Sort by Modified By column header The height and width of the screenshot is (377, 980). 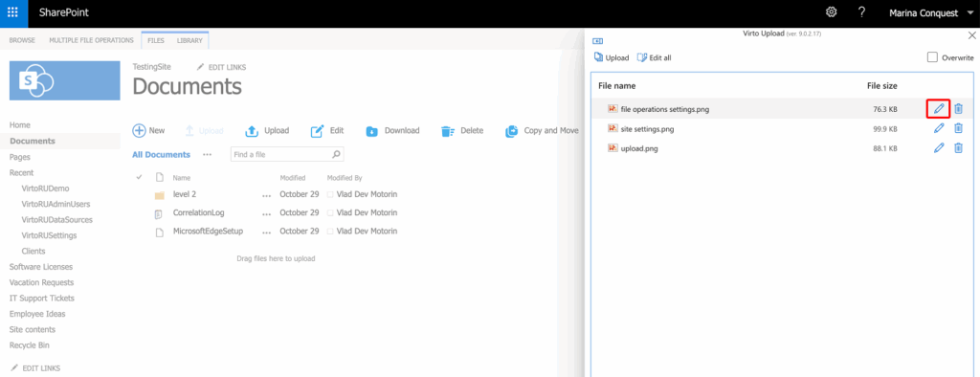345,178
